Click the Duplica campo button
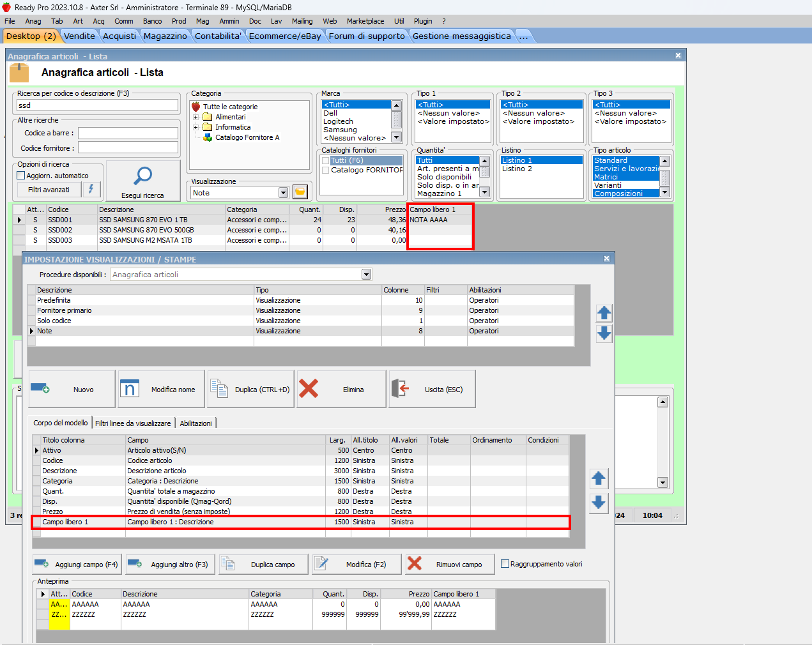The height and width of the screenshot is (645, 812). [x=263, y=564]
